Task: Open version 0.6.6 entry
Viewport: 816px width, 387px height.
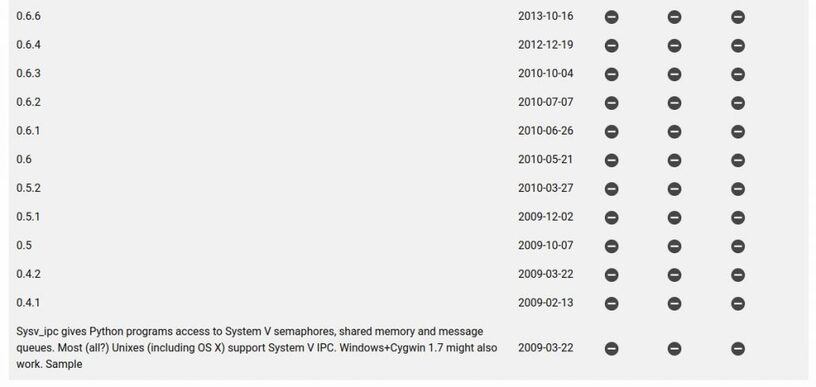Action: tap(28, 16)
